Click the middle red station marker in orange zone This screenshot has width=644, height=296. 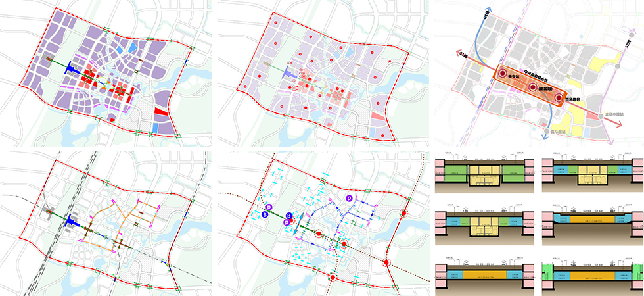coord(533,86)
